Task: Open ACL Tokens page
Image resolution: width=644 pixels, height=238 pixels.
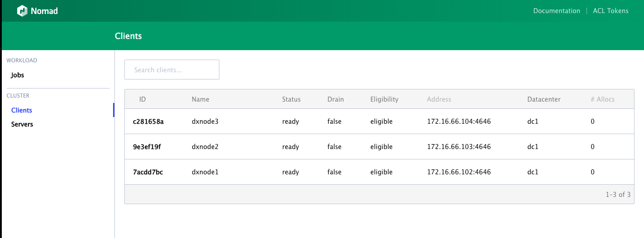Action: point(611,11)
